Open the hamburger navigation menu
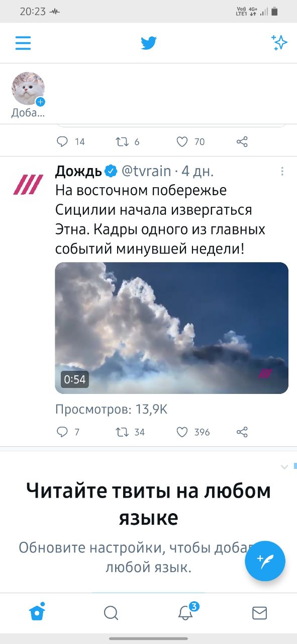 click(23, 43)
